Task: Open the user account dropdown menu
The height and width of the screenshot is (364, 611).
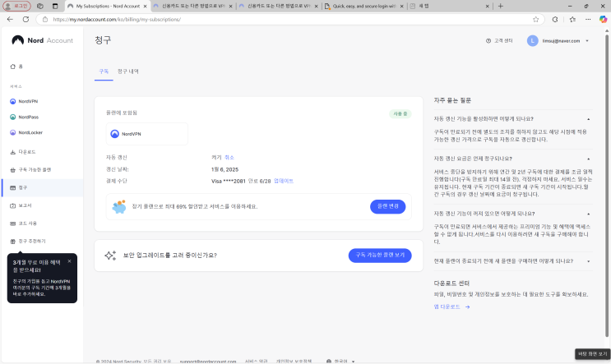Action: click(x=587, y=41)
